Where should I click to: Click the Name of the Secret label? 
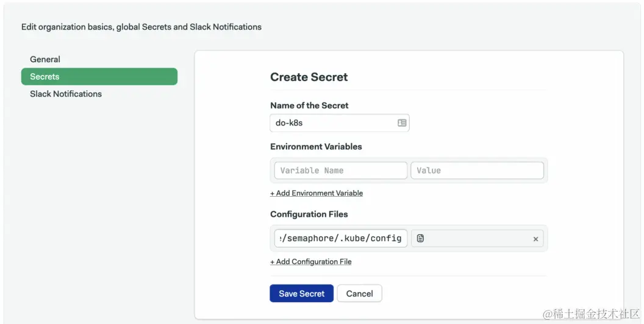(x=309, y=105)
